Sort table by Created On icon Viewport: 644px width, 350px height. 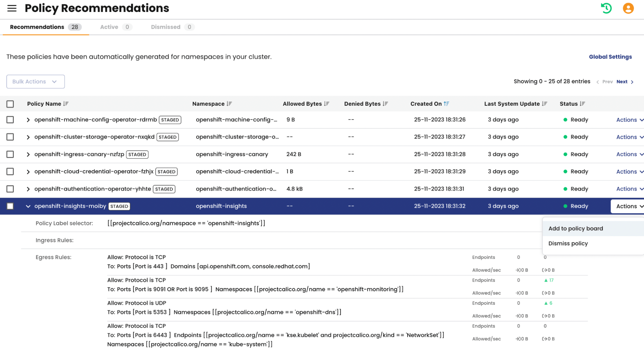click(x=446, y=104)
